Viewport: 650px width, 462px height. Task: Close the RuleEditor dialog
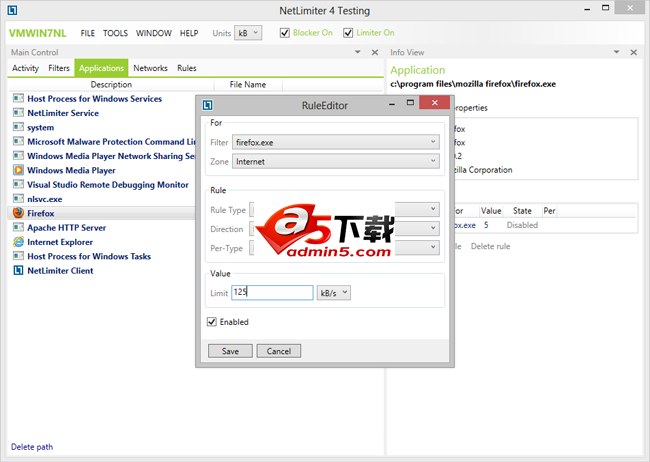pyautogui.click(x=434, y=102)
